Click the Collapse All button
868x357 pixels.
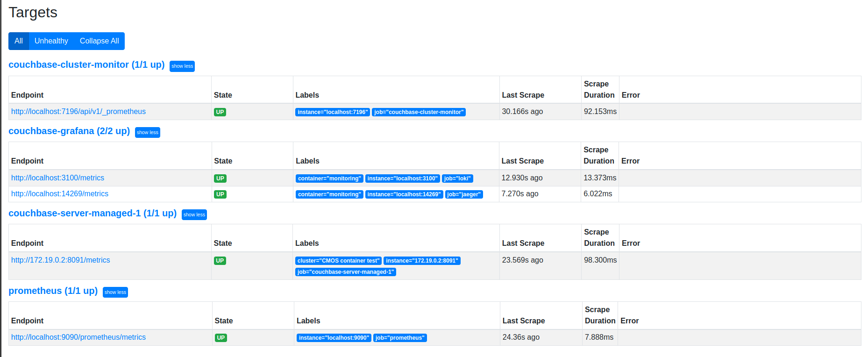[x=99, y=41]
